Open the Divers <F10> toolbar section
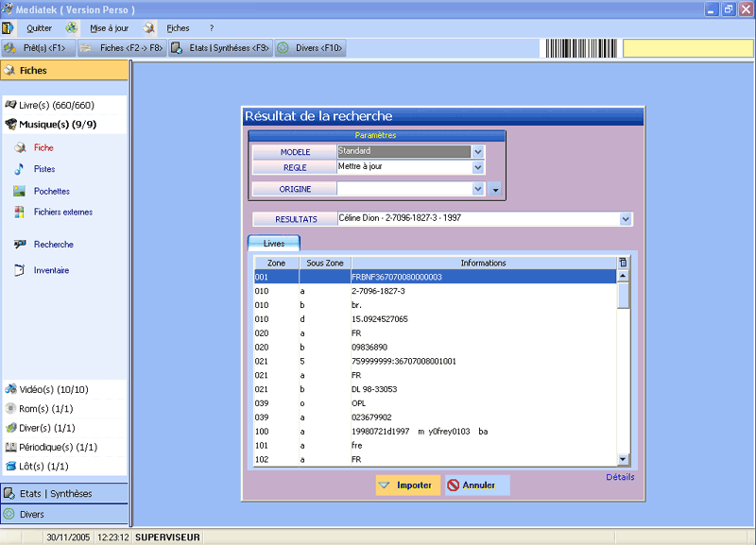 [311, 48]
